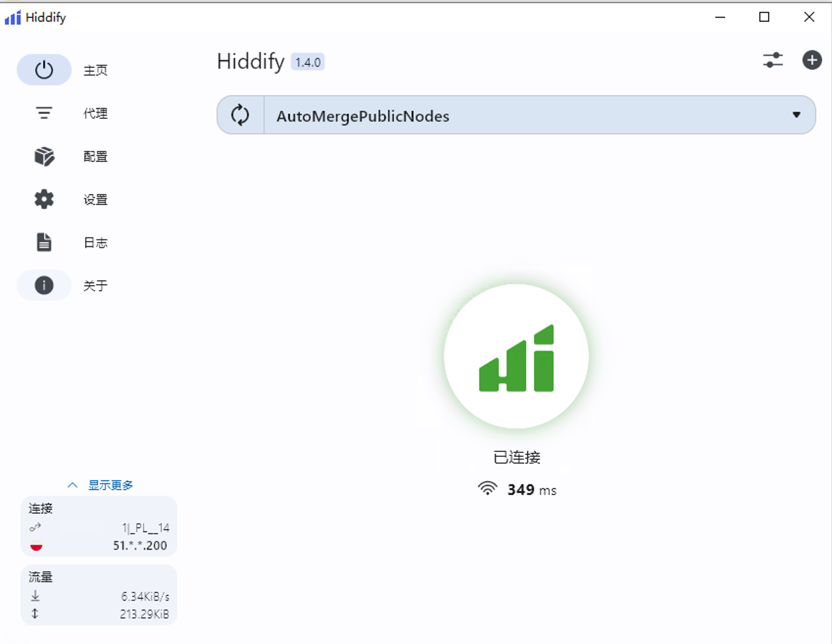Image resolution: width=832 pixels, height=644 pixels.
Task: Click the connection link icon
Action: coord(35,528)
